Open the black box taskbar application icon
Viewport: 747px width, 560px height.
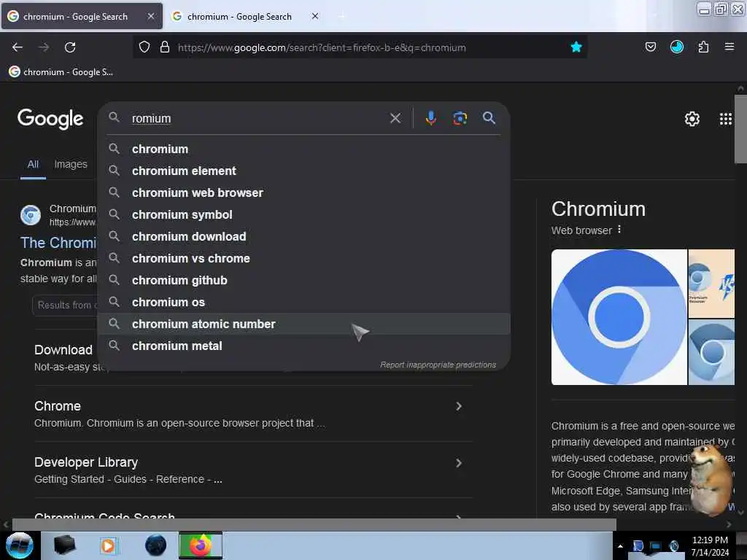[x=65, y=545]
